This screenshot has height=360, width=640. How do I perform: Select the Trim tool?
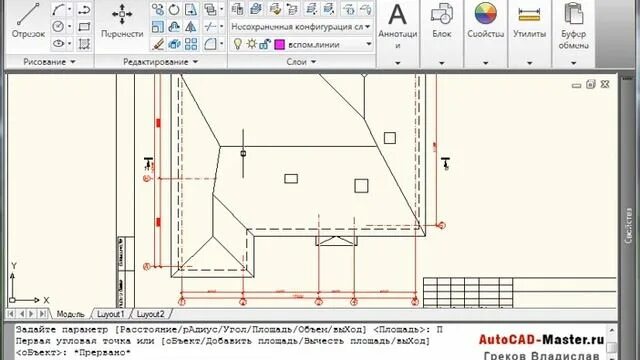pyautogui.click(x=210, y=27)
